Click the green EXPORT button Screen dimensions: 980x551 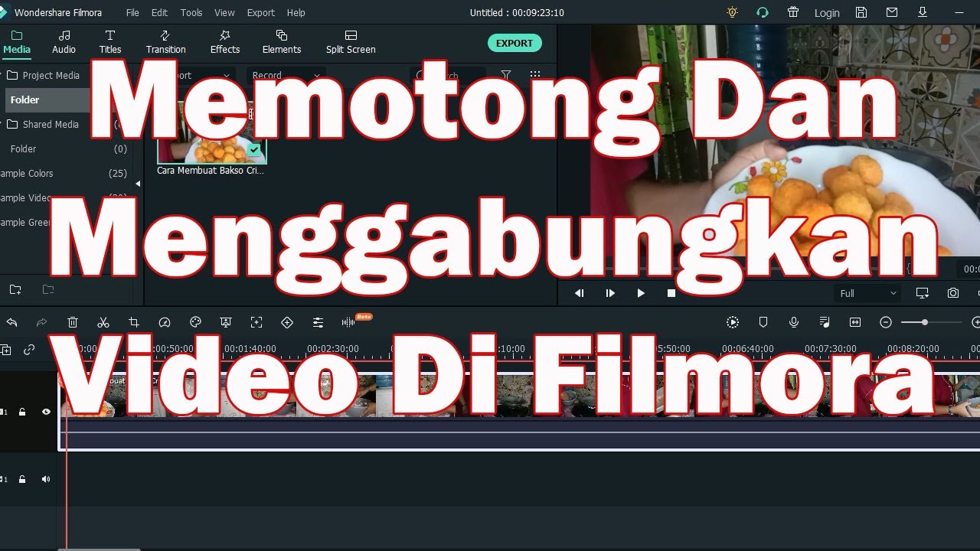point(514,43)
